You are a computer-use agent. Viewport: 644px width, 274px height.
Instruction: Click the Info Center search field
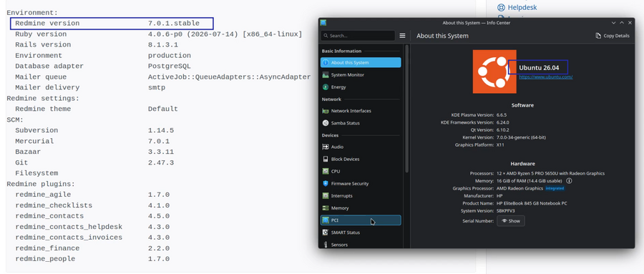tap(358, 36)
